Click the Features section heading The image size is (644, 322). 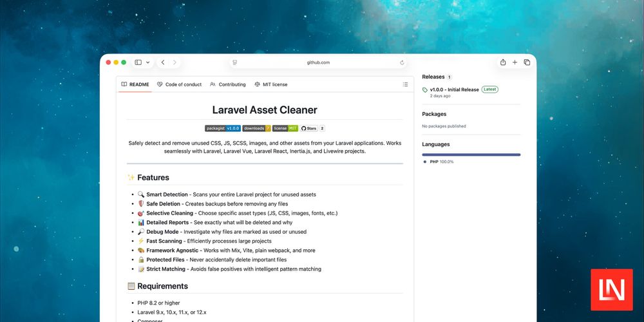[153, 178]
